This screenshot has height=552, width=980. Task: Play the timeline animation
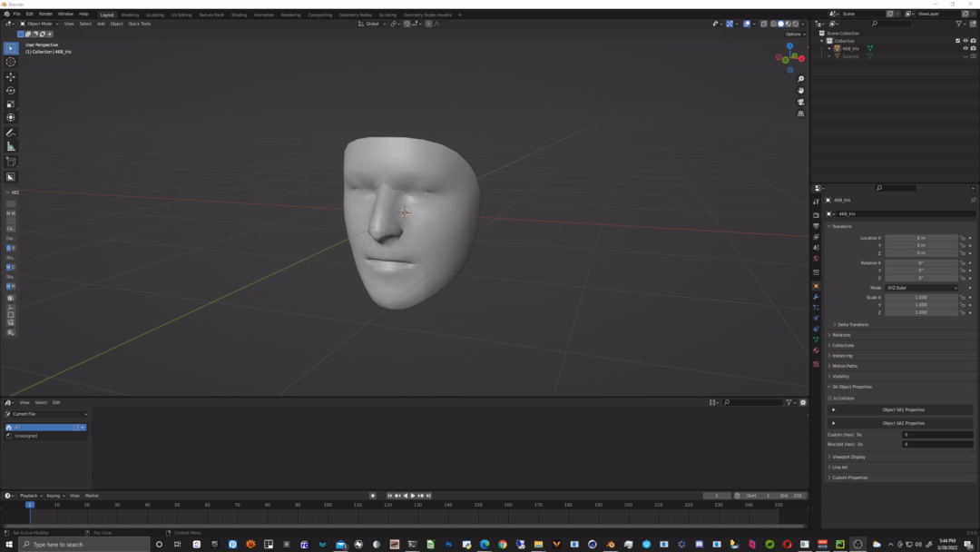tap(413, 496)
